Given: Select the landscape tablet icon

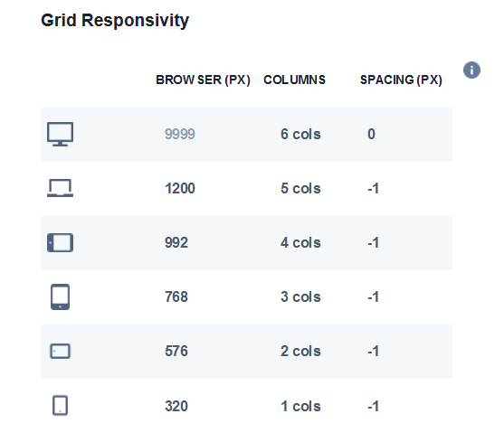Looking at the screenshot, I should point(60,242).
